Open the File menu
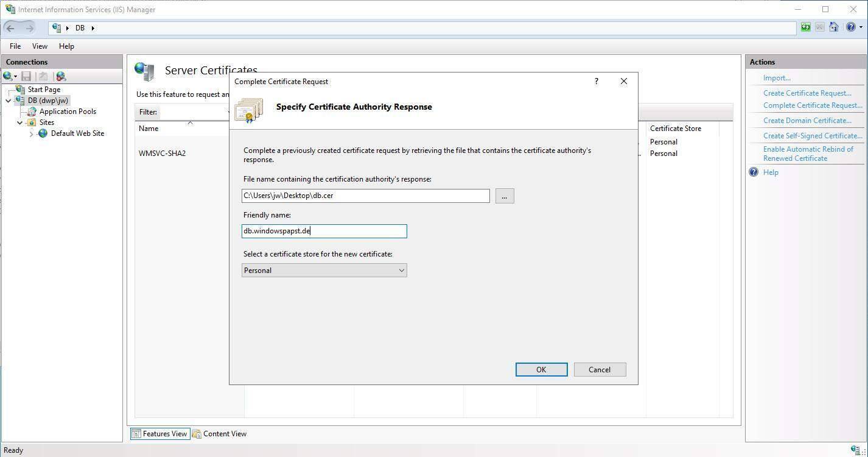 pos(15,46)
